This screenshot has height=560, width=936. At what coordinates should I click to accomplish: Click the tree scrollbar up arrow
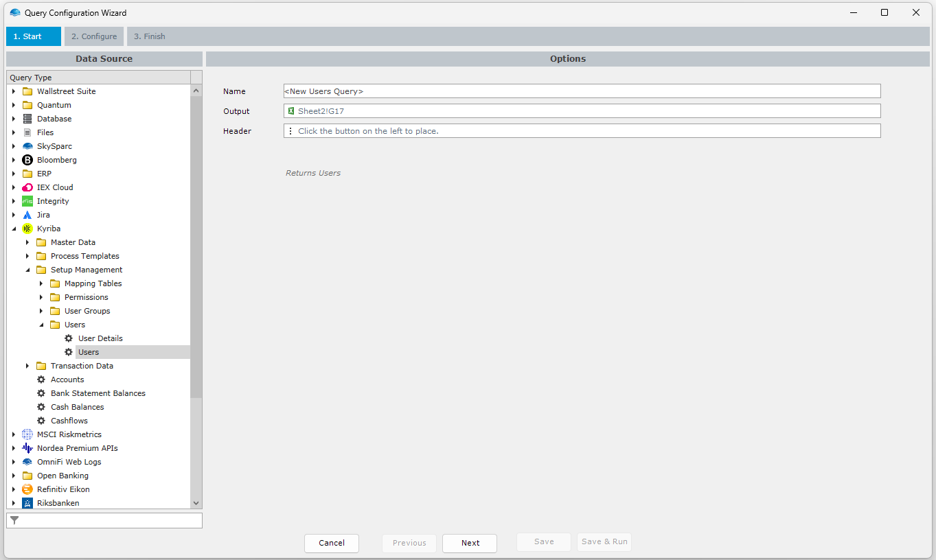pos(196,91)
